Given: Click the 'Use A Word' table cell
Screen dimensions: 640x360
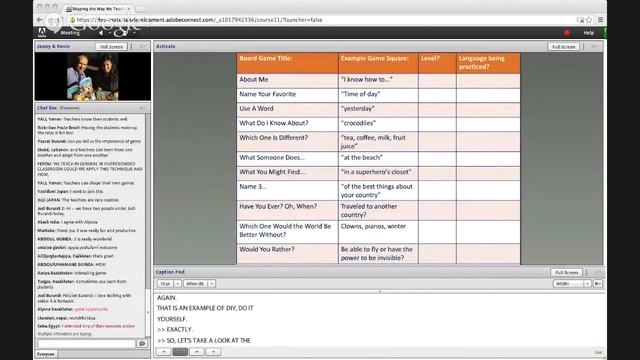Looking at the screenshot, I should click(287, 109).
